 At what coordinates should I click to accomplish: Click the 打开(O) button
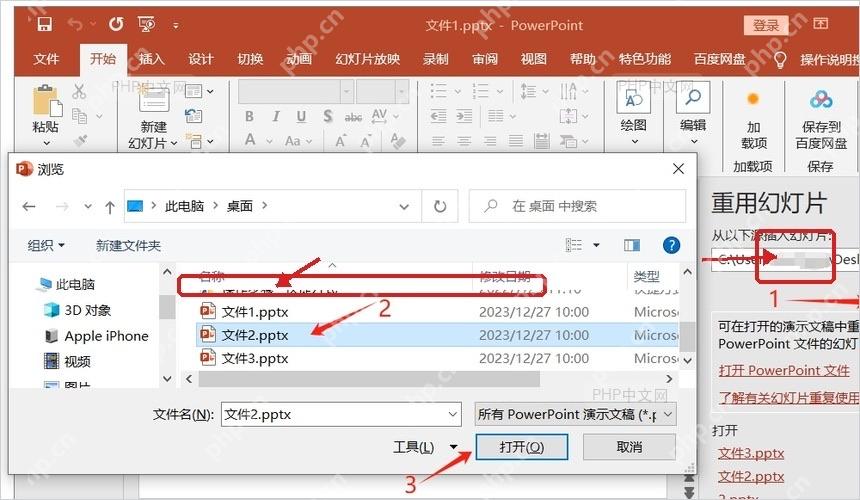coord(522,447)
